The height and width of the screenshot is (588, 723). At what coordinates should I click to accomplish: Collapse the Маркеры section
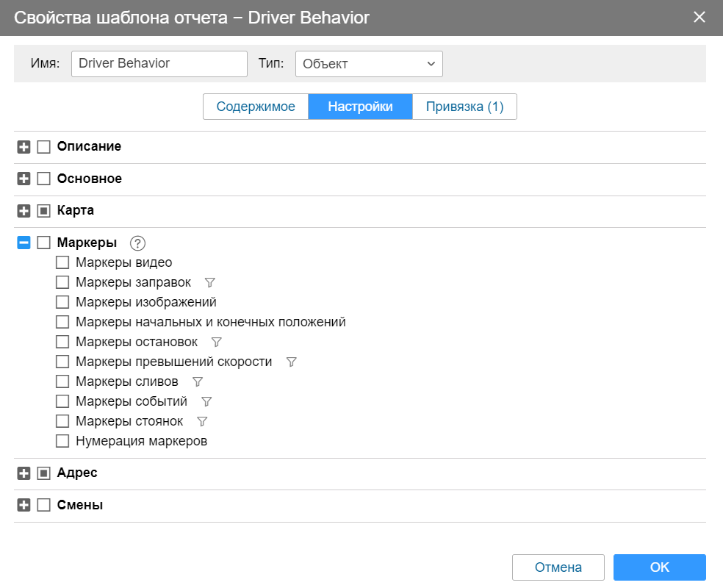(x=24, y=243)
